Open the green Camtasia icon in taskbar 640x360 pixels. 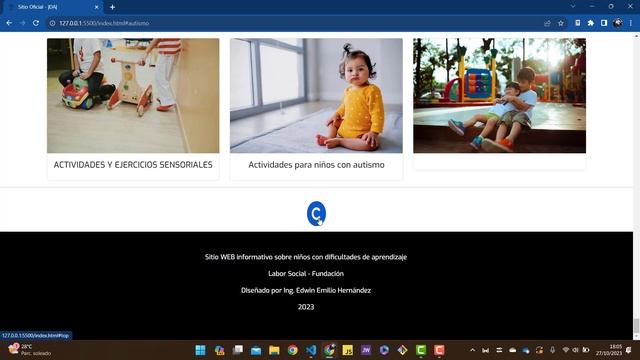[x=421, y=350]
